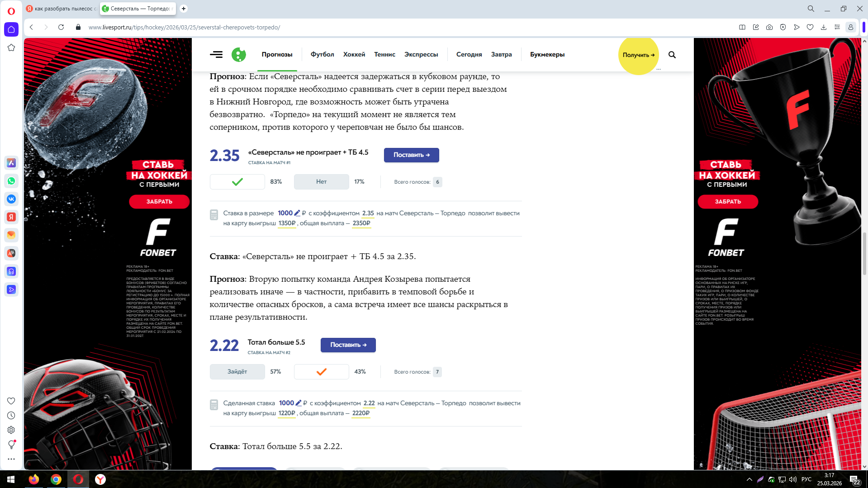Open bookmarks star in Opera sidebar
Viewport: 868px width, 488px height.
11,47
